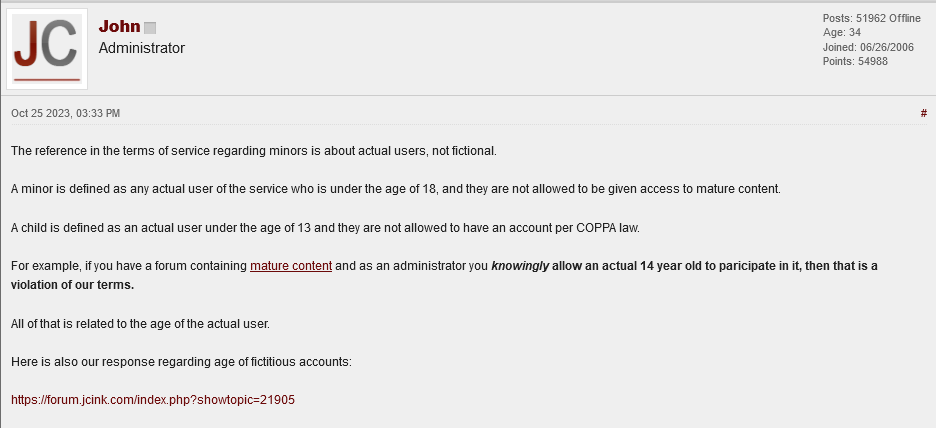This screenshot has width=936, height=428.
Task: Open the post's # permalink
Action: pyautogui.click(x=923, y=113)
